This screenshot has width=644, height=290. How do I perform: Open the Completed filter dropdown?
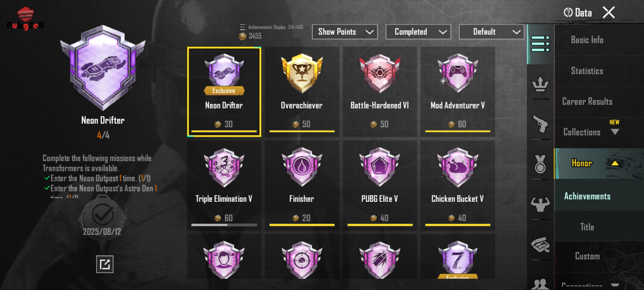(418, 32)
